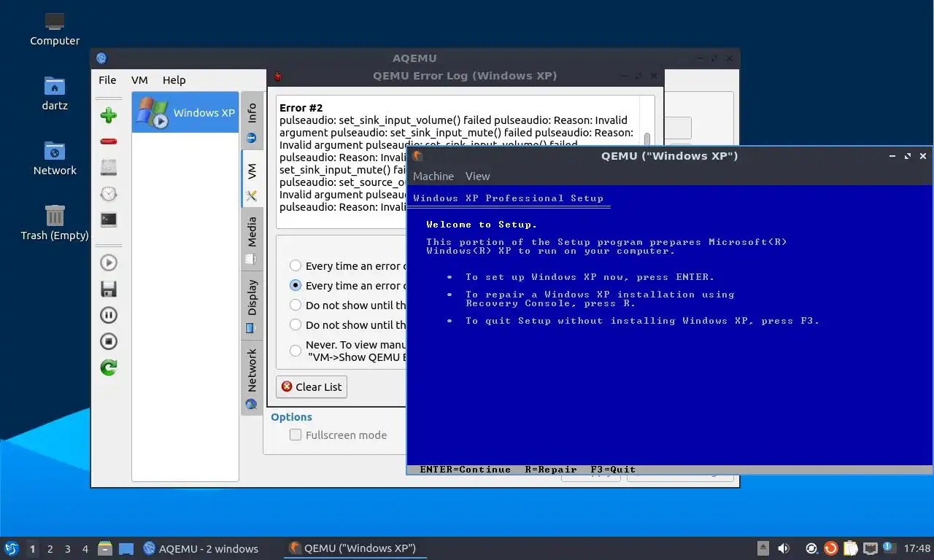Click the red bug icon on Error Log titlebar
The height and width of the screenshot is (560, 934).
click(x=277, y=76)
